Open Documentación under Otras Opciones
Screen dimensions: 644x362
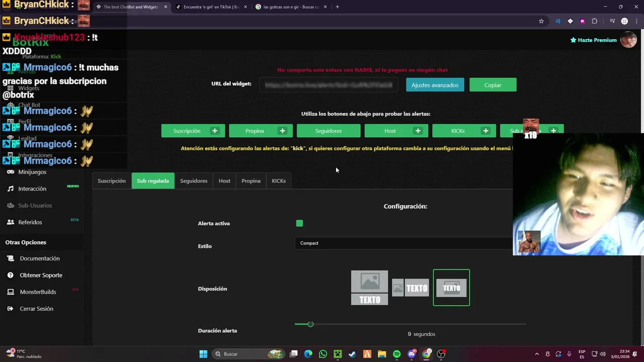39,258
